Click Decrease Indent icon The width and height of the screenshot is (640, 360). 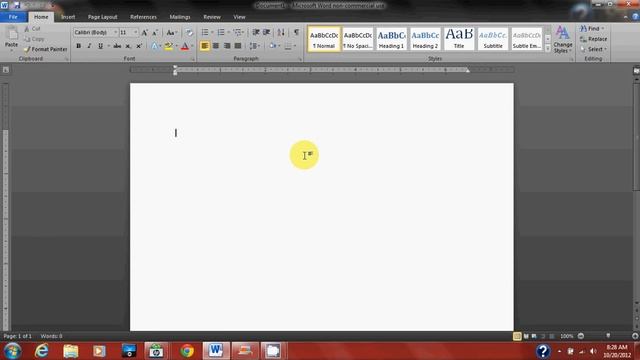256,32
